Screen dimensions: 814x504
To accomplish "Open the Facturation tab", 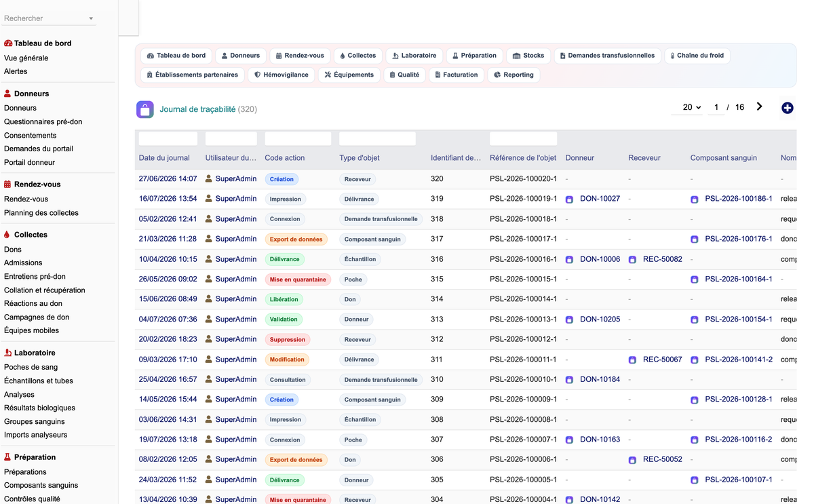I will [x=457, y=75].
